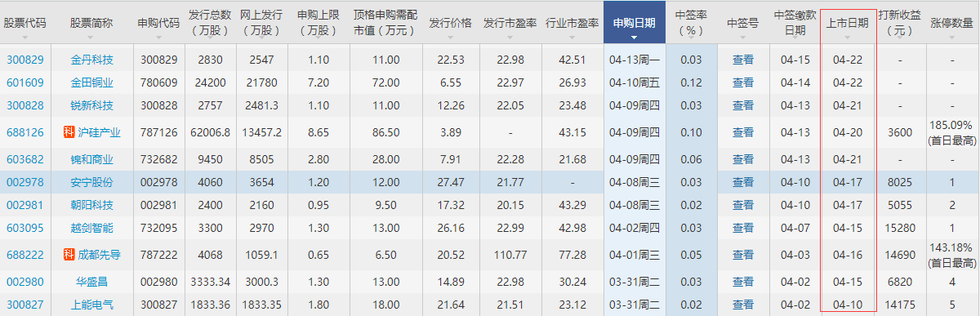Viewport: 980px width, 316px height.
Task: Sort by 中签号 column header
Action: pos(742,23)
